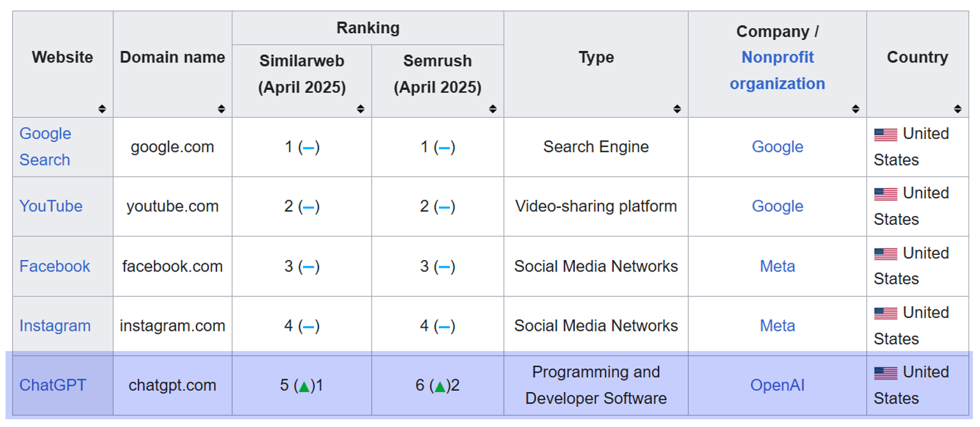Follow the Nonprofit organization header link
This screenshot has height=427, width=980.
click(x=777, y=70)
